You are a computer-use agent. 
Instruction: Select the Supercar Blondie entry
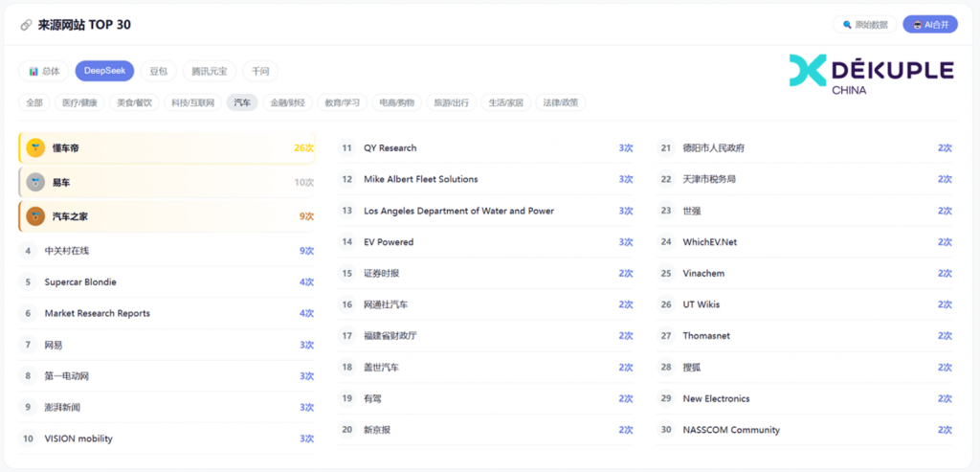(x=167, y=281)
